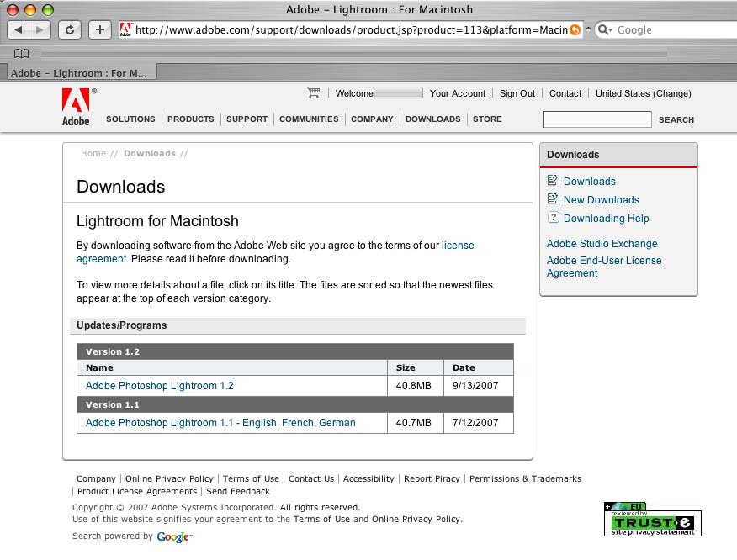Open the STORE menu
This screenshot has height=560, width=737.
[487, 119]
